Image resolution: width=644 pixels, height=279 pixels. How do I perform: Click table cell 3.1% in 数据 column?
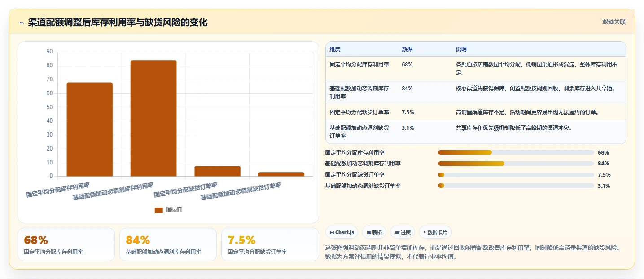(408, 128)
